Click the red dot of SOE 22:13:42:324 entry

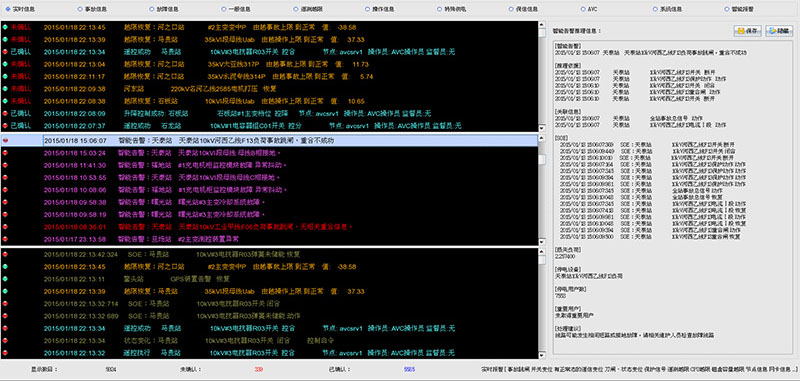(5, 254)
